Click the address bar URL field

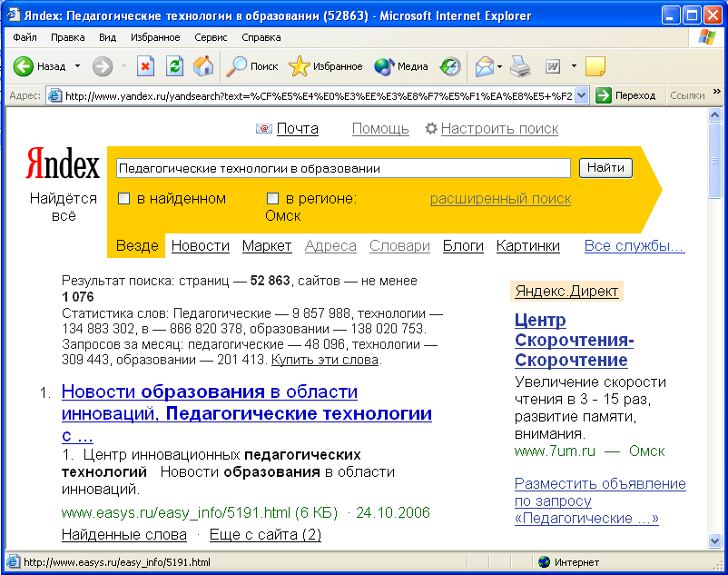pos(318,95)
